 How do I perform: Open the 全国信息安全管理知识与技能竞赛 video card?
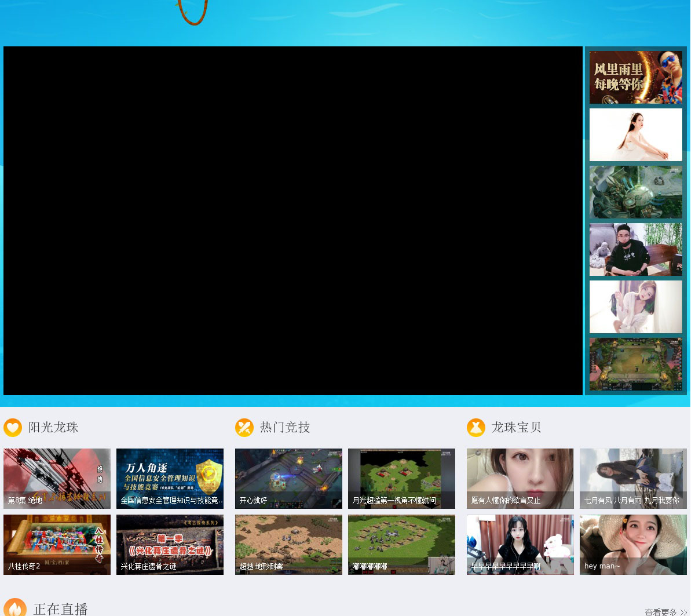tap(170, 479)
